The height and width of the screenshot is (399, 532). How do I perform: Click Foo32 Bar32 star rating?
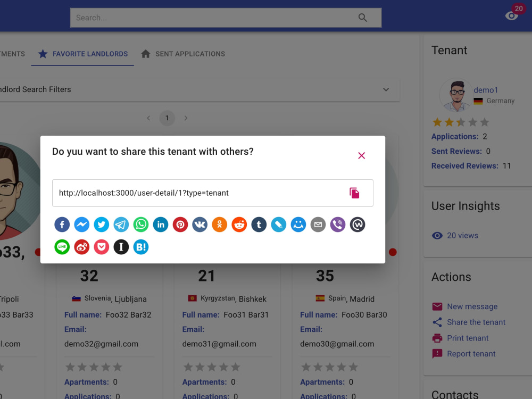94,367
